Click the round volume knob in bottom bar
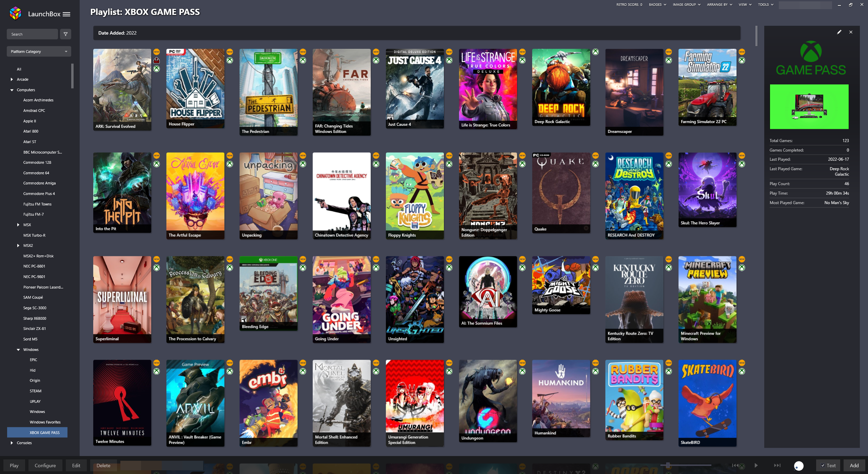 click(799, 466)
